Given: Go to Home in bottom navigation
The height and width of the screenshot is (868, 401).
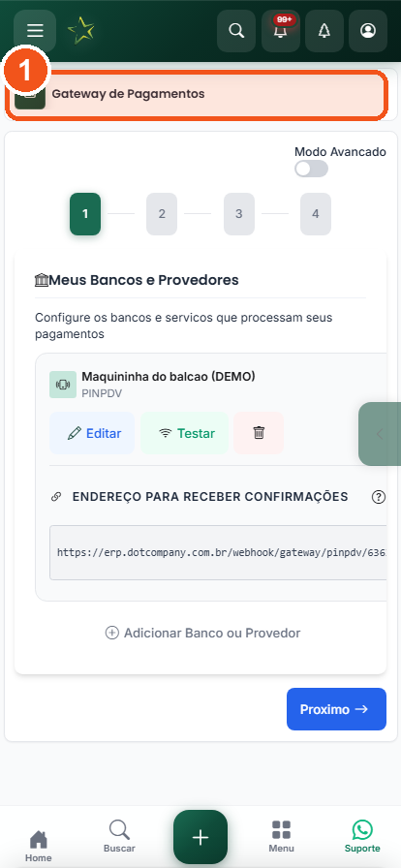Looking at the screenshot, I should 38,846.
